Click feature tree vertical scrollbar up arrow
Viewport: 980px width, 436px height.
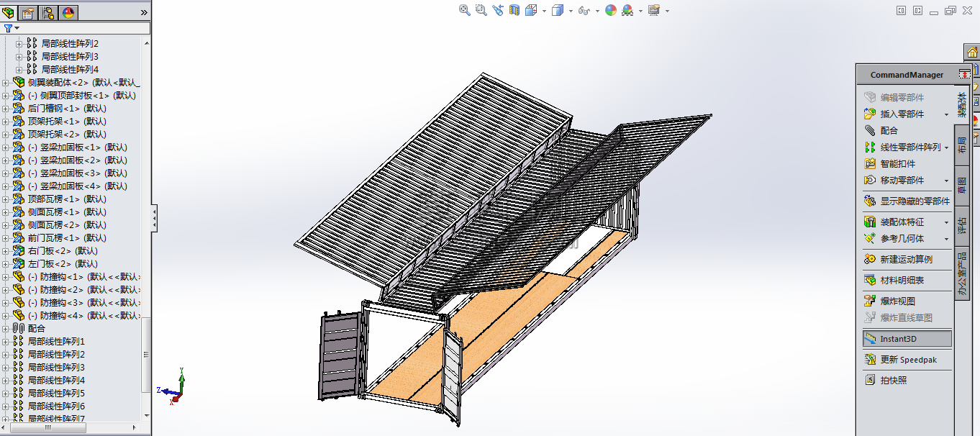147,43
